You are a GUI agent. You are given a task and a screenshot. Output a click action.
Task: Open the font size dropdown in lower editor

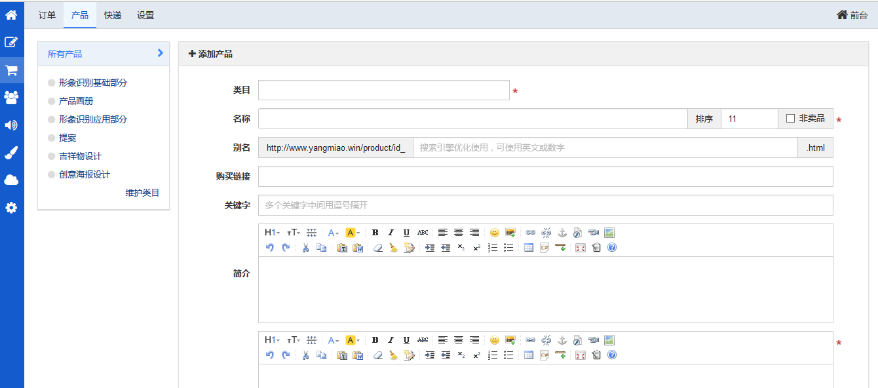293,340
